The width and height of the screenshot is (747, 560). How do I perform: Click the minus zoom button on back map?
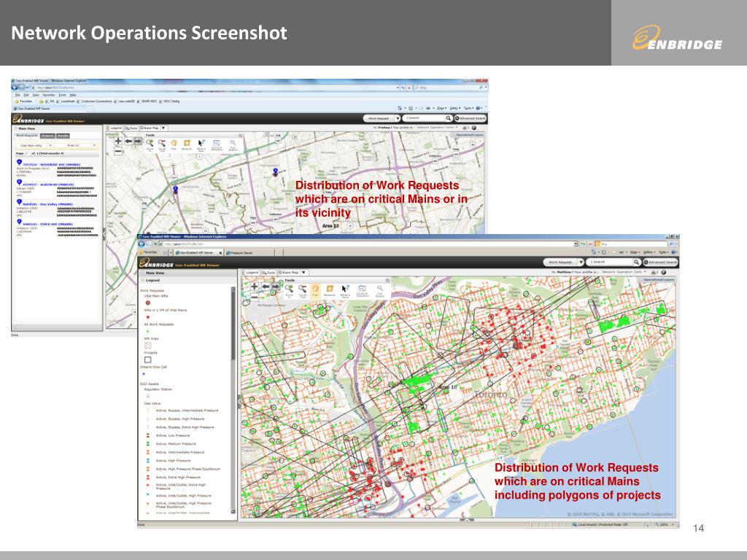[118, 152]
